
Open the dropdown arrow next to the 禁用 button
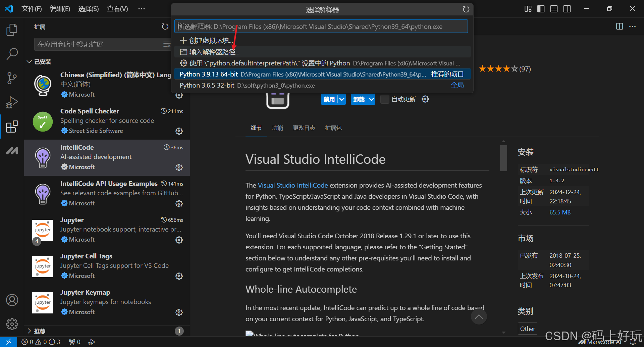pos(342,99)
